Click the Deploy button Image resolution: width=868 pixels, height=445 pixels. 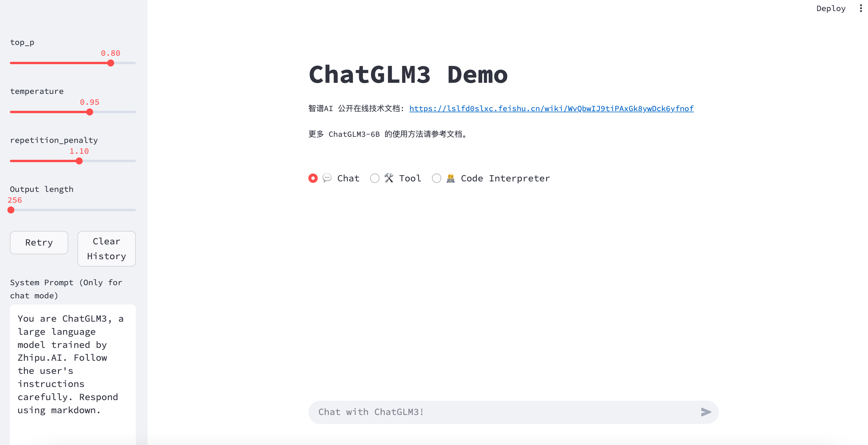pyautogui.click(x=831, y=8)
